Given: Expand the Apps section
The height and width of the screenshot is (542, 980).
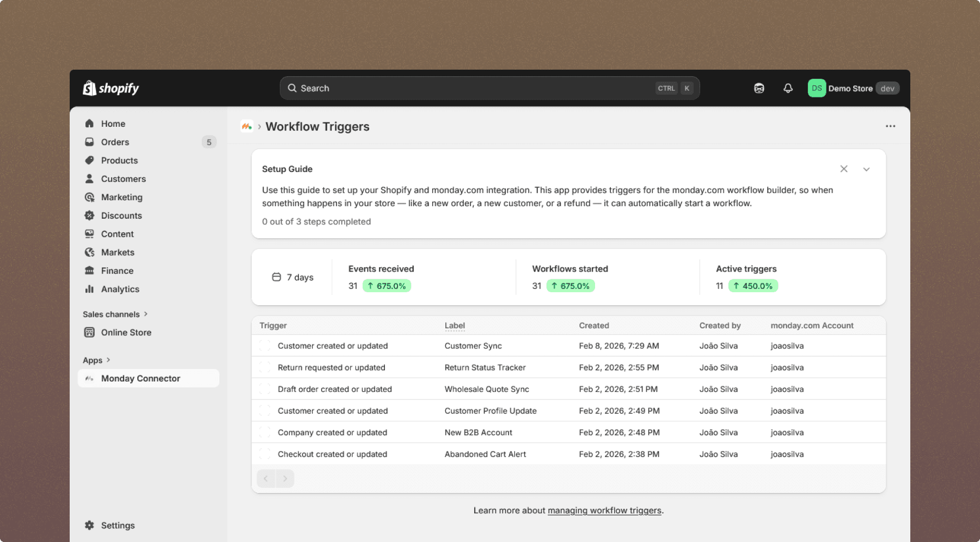Looking at the screenshot, I should click(x=96, y=360).
